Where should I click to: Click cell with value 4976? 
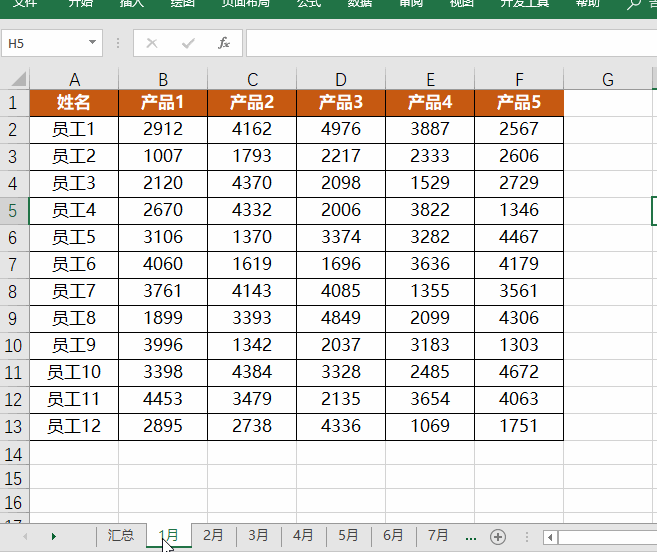pyautogui.click(x=341, y=130)
